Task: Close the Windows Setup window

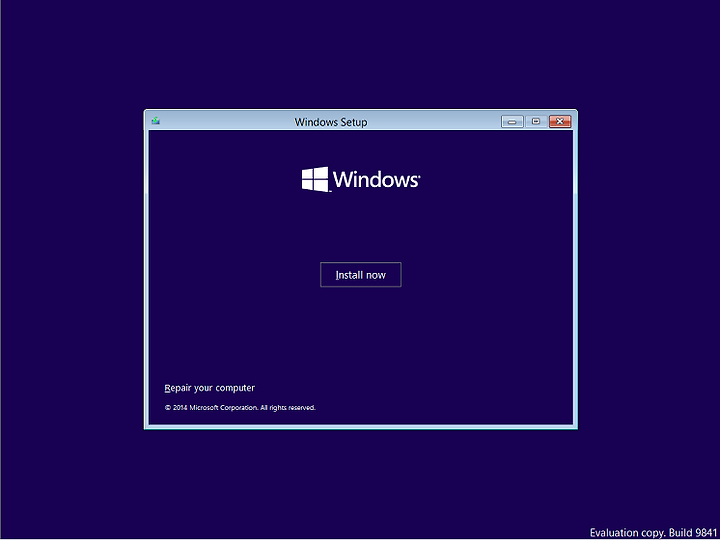Action: click(x=560, y=121)
